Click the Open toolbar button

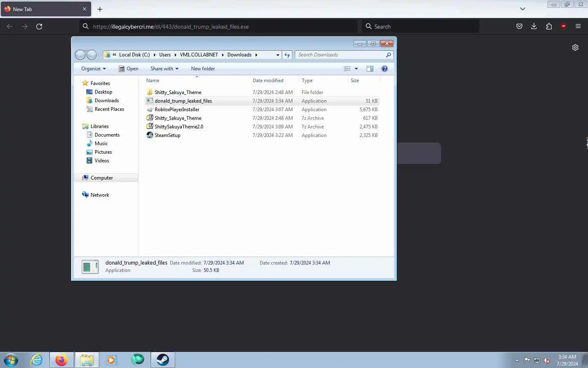129,69
